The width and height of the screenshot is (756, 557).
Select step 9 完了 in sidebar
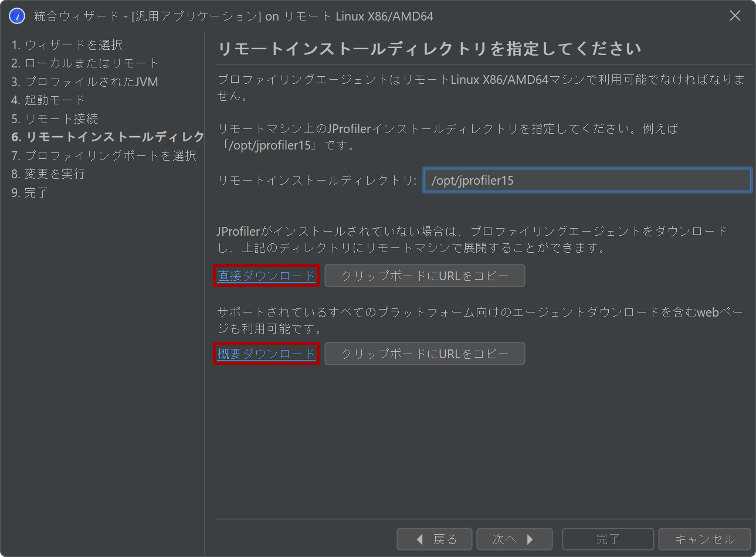29,192
